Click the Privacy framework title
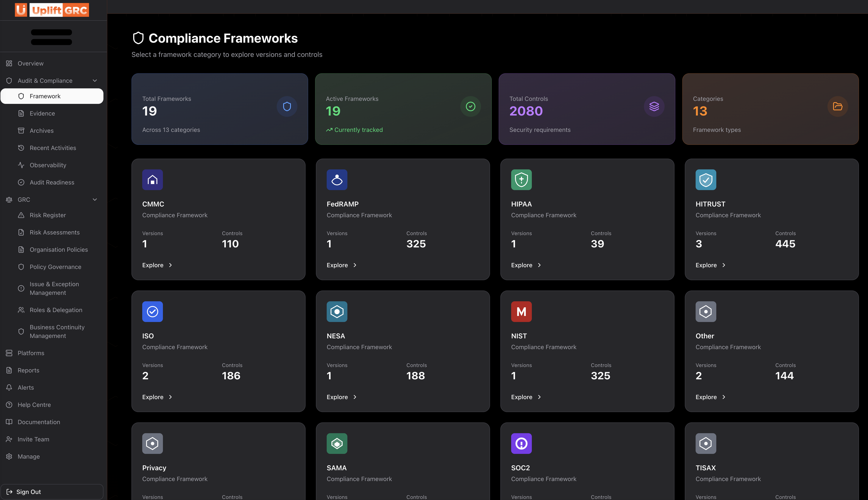This screenshot has height=500, width=868. point(154,468)
